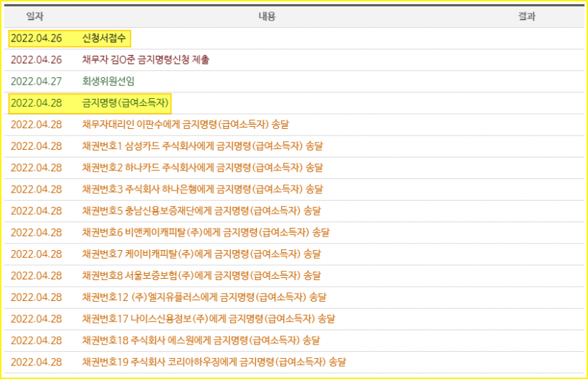Select the 회생위원선임 entry
588x379 pixels.
pos(108,81)
